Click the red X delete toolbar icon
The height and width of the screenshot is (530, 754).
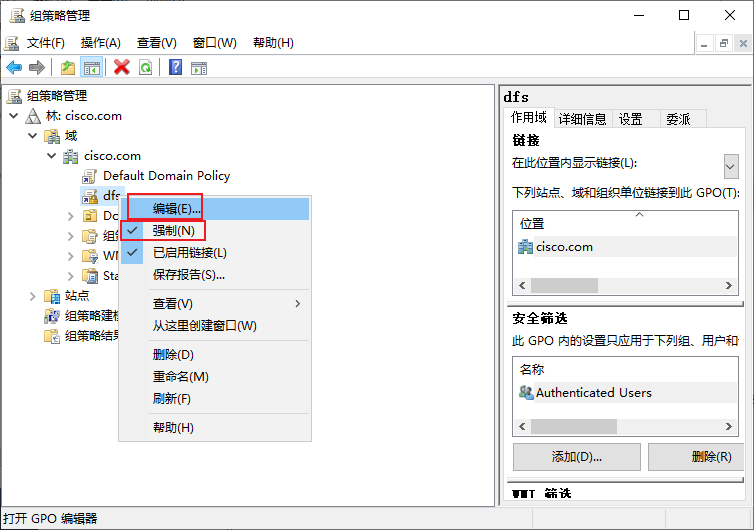(122, 67)
